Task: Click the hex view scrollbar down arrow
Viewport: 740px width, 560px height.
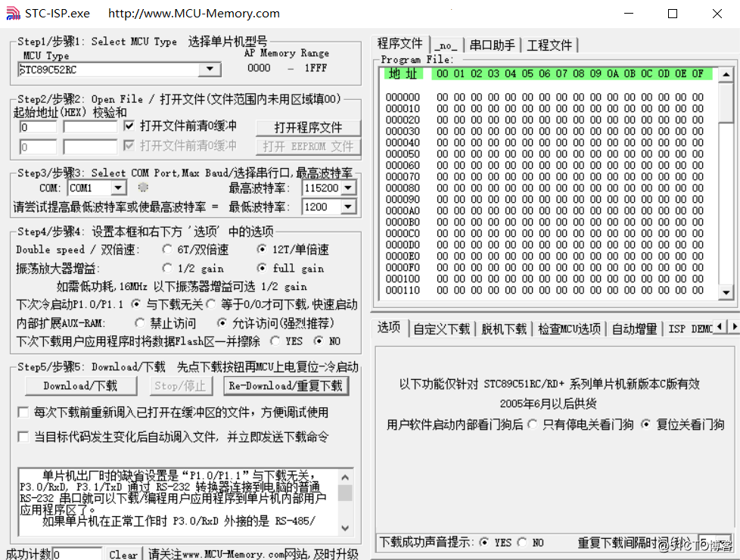Action: (727, 294)
